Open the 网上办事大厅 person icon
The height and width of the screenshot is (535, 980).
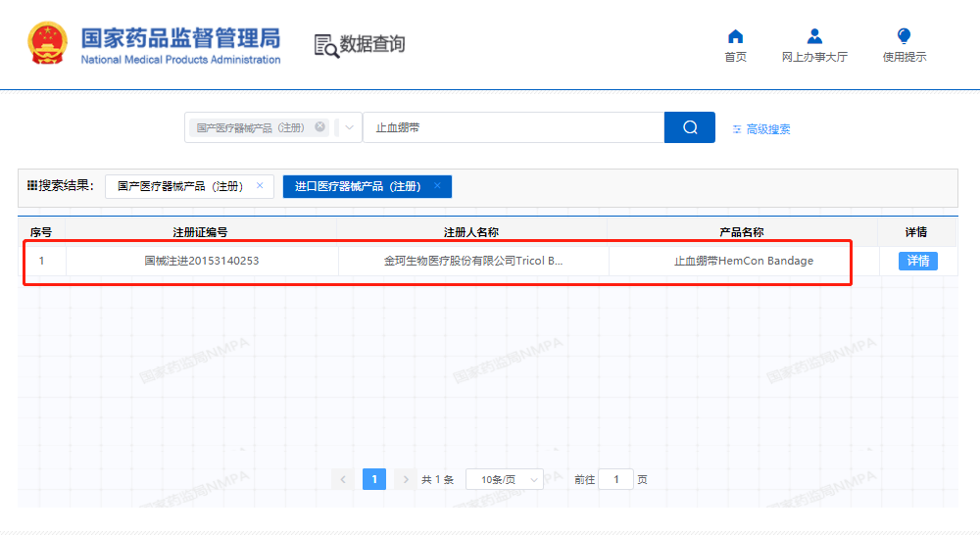[x=814, y=36]
